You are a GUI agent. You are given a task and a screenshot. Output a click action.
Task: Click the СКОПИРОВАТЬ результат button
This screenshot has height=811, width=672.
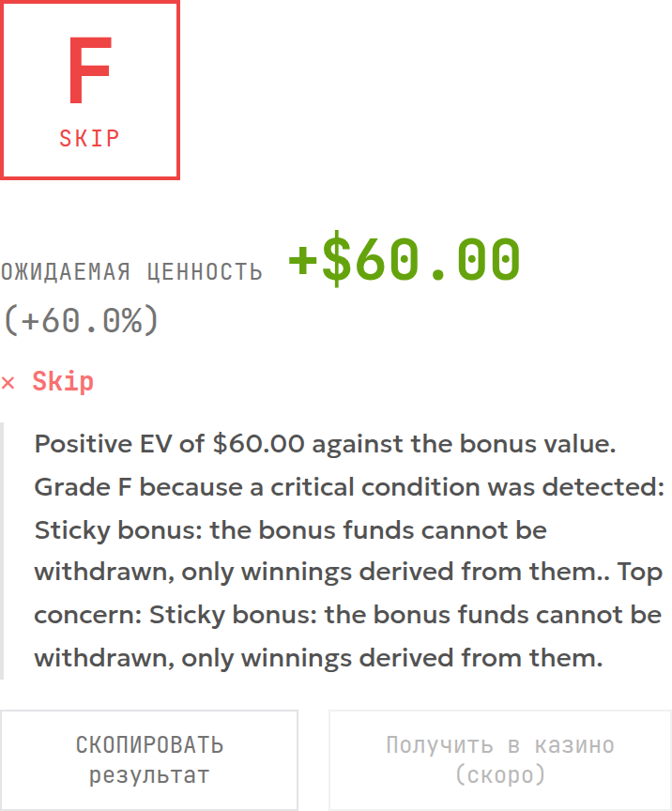[149, 759]
